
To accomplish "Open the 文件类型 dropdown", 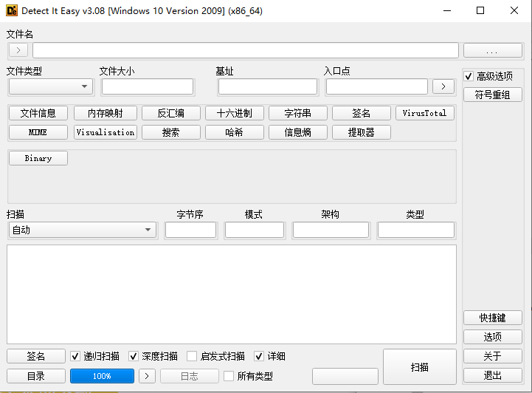I will click(51, 86).
